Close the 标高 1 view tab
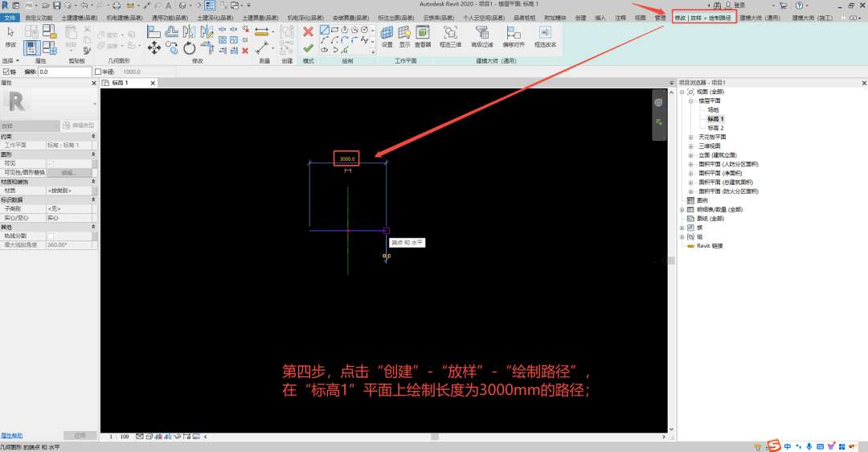This screenshot has height=452, width=868. [x=153, y=83]
